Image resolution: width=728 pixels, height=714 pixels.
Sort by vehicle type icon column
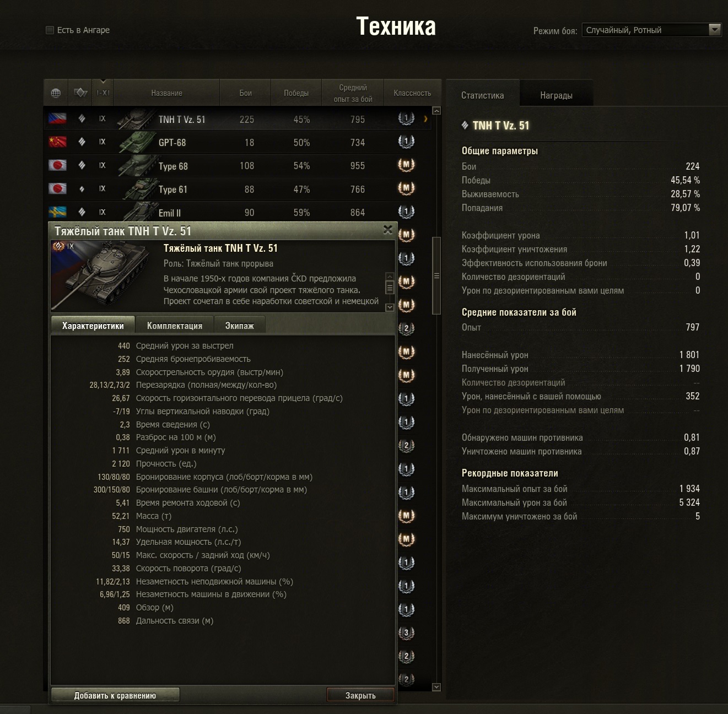click(80, 93)
